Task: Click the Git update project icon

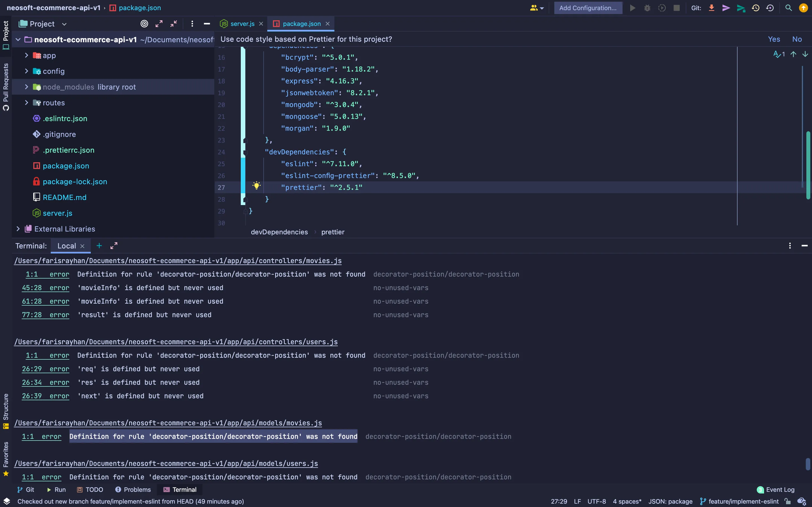Action: point(711,8)
